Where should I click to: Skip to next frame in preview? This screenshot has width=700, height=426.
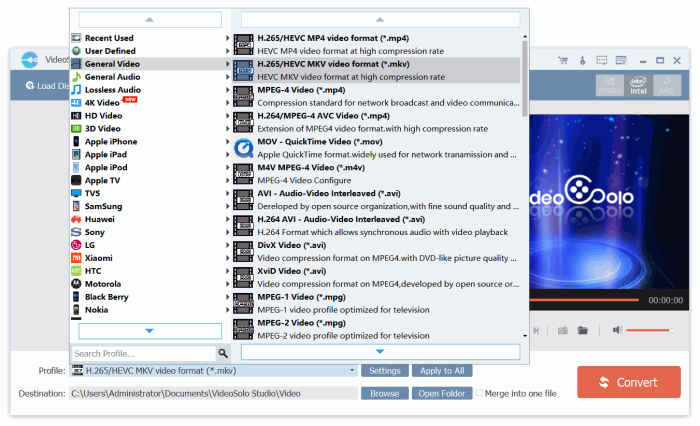536,330
